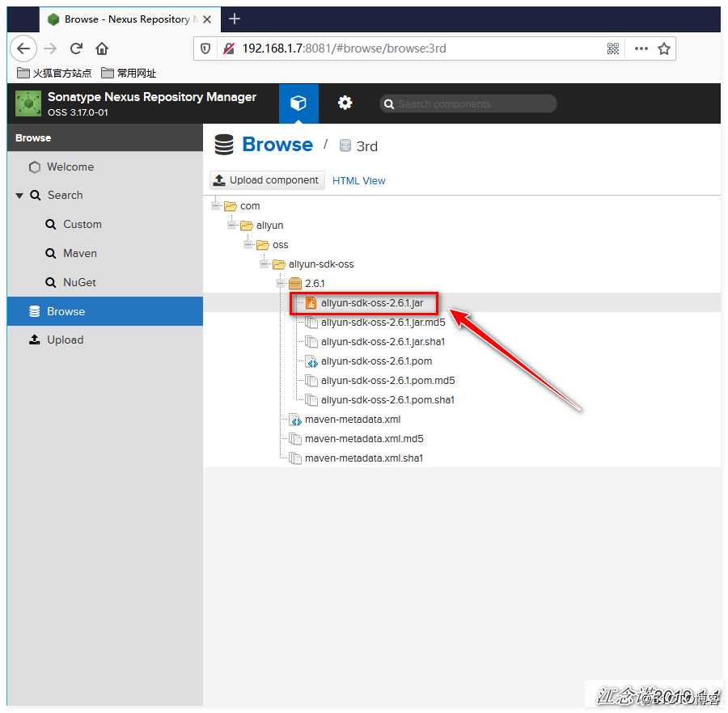
Task: Collapse the oss folder node
Action: pos(248,244)
